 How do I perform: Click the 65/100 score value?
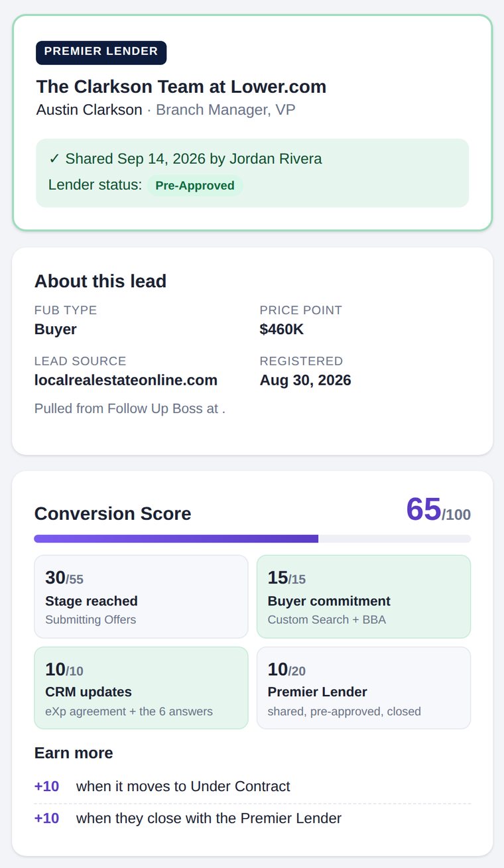pyautogui.click(x=438, y=509)
